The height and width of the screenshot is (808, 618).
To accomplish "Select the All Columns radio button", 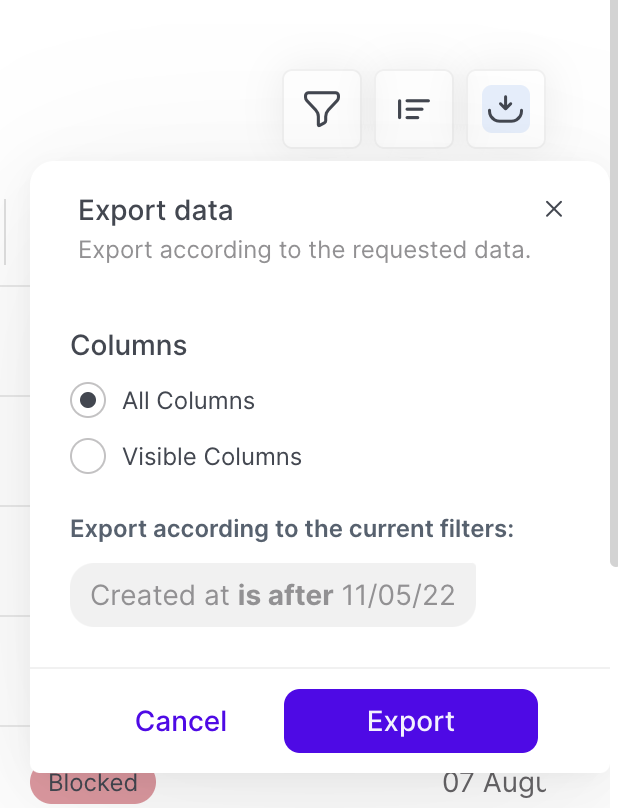I will point(88,401).
